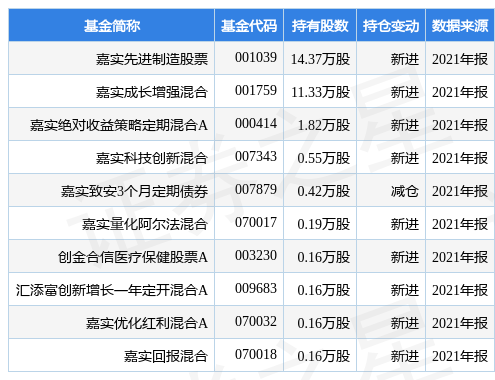
Task: Click the 持仓变动 column header
Action: pos(391,26)
